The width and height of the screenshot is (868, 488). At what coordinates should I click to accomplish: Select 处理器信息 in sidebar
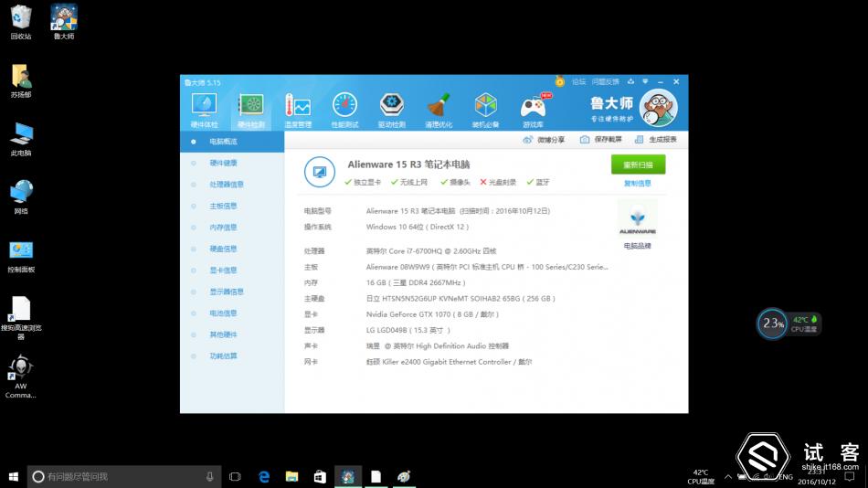pyautogui.click(x=226, y=185)
